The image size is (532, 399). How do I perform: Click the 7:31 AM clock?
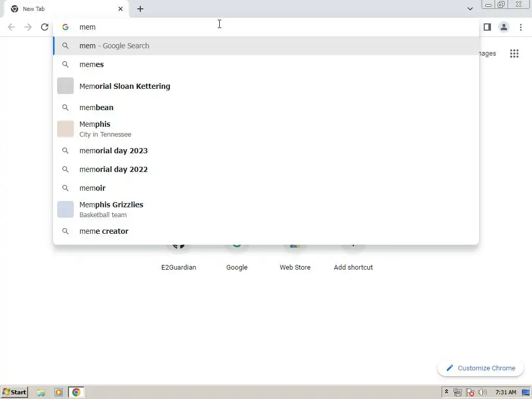tap(506, 393)
